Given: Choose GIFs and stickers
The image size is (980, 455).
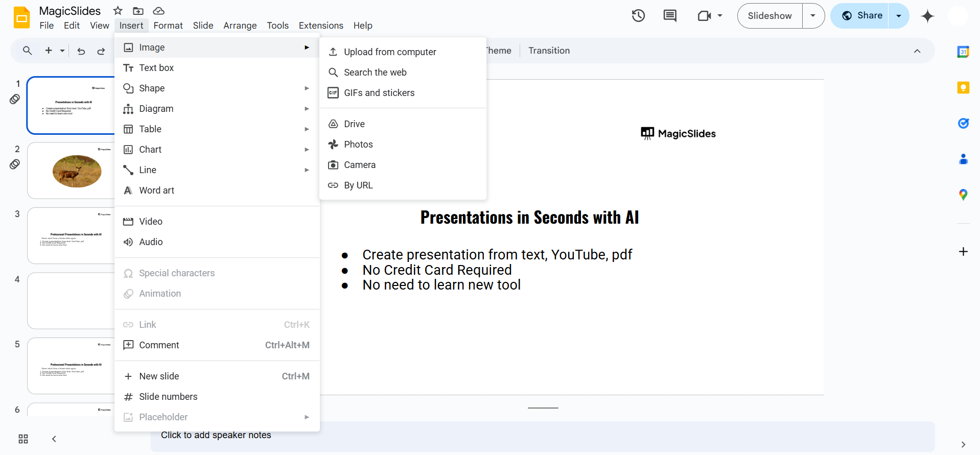Looking at the screenshot, I should [x=403, y=93].
